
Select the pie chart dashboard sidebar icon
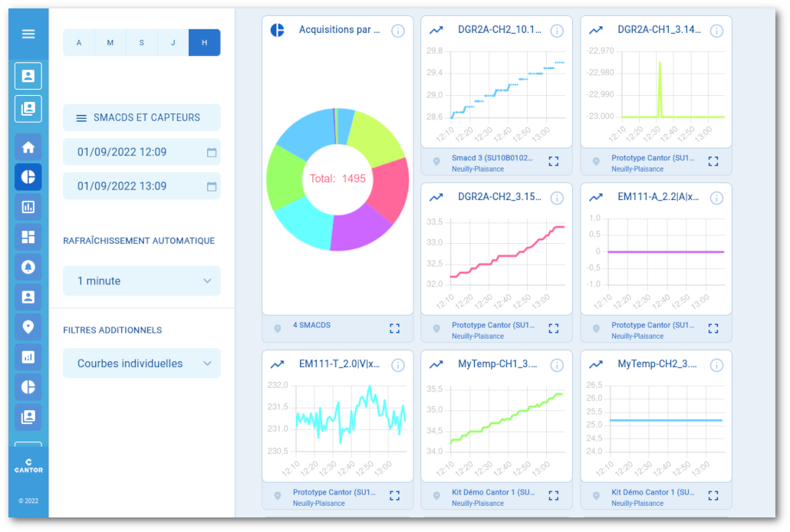(x=28, y=177)
